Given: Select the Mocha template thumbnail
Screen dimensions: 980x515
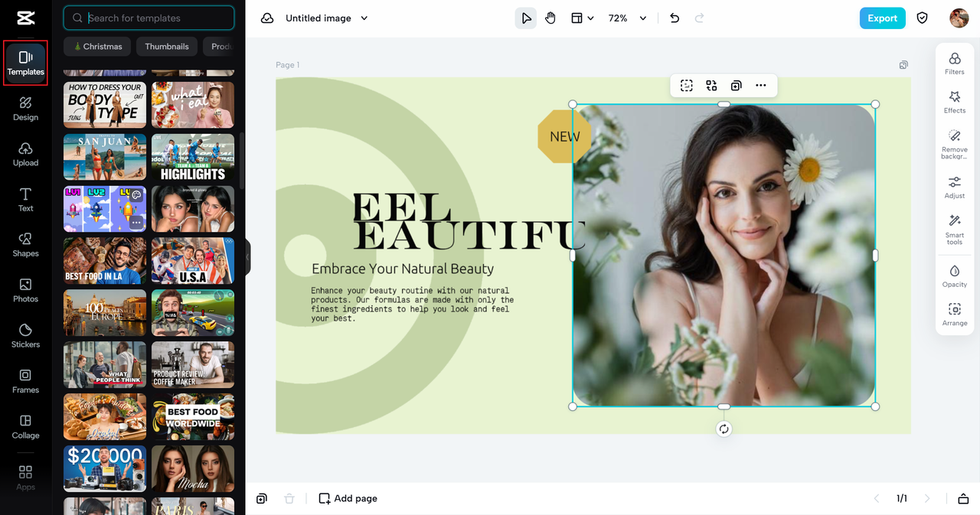Looking at the screenshot, I should coord(193,469).
